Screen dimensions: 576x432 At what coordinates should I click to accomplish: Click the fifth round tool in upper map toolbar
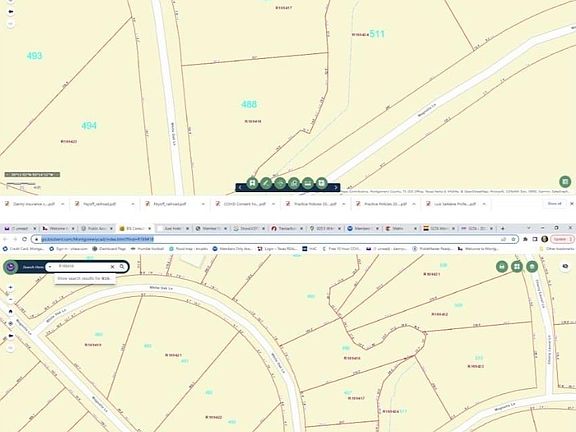pos(308,183)
